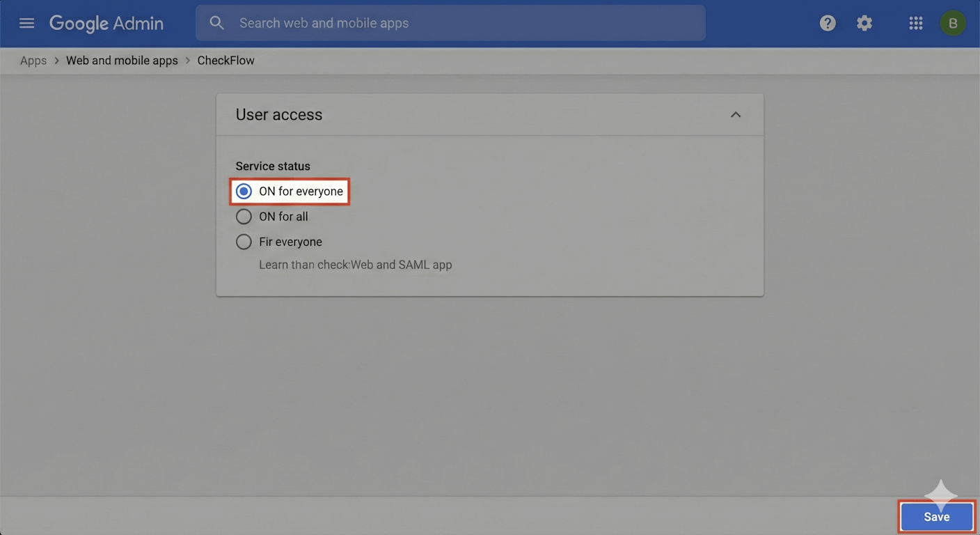The height and width of the screenshot is (535, 980).
Task: Select the Fir everyone radio button
Action: (x=244, y=241)
